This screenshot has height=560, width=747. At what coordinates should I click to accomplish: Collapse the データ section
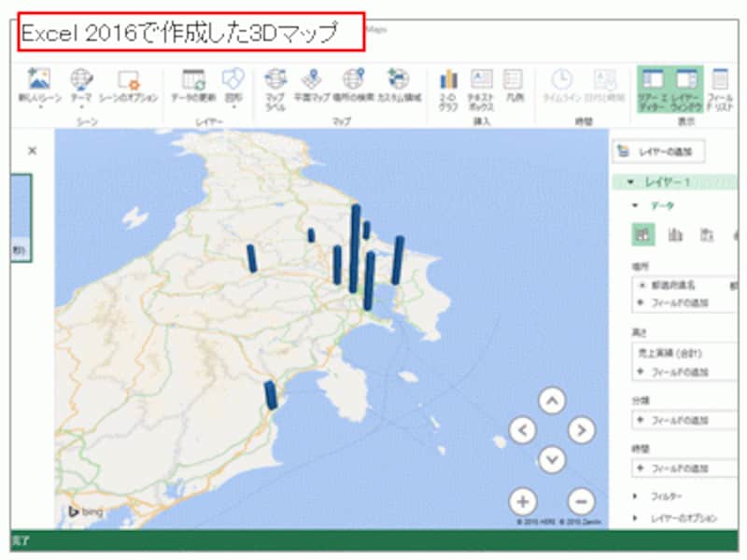(x=635, y=205)
